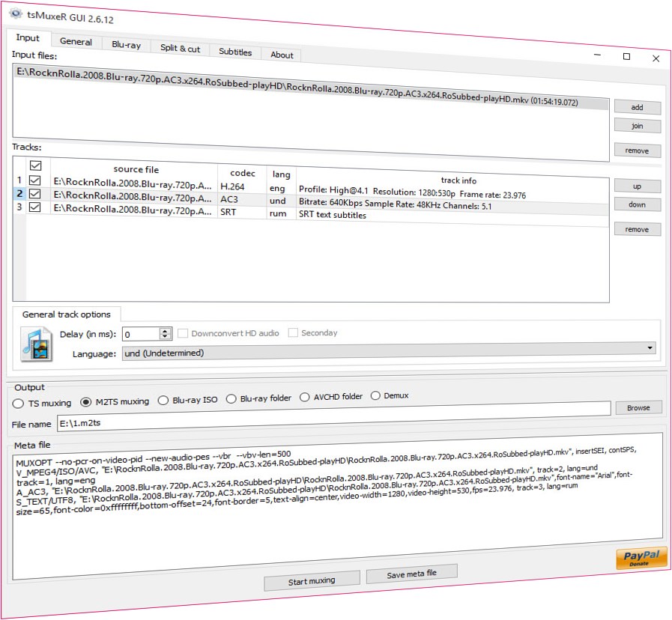Click Save meta file button
Screen dimensions: 672x620
coord(411,574)
